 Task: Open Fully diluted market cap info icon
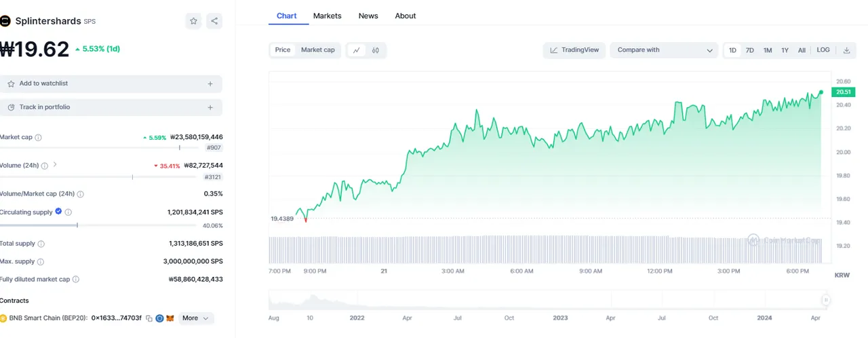[76, 280]
